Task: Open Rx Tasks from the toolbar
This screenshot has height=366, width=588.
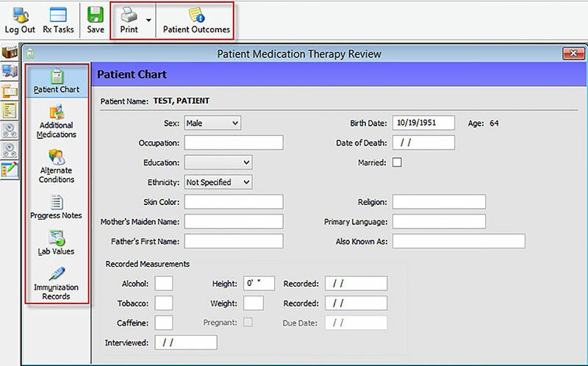Action: point(57,15)
